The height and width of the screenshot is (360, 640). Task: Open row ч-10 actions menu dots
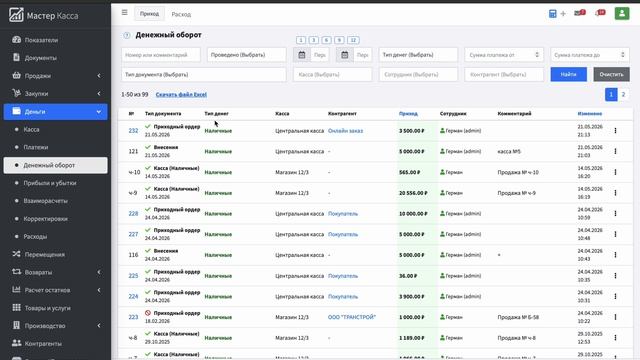(615, 172)
